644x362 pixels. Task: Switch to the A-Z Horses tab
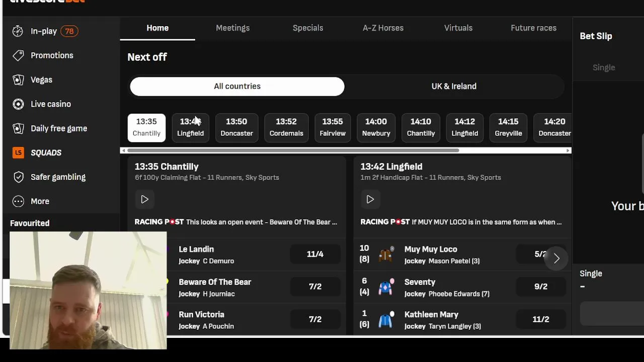383,28
